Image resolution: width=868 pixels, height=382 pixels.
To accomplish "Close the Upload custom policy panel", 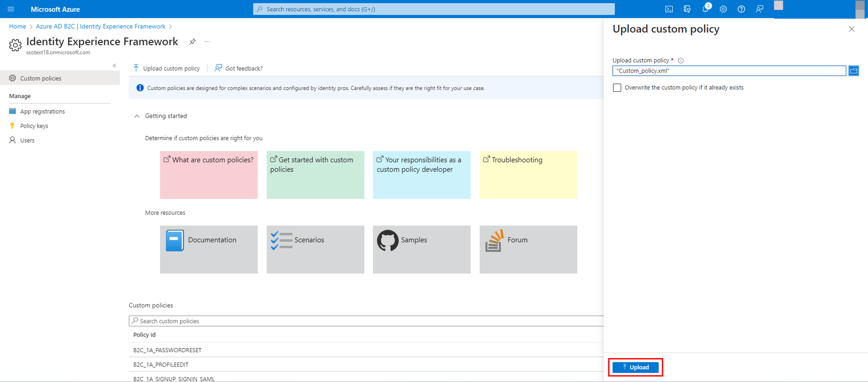I will coord(851,29).
